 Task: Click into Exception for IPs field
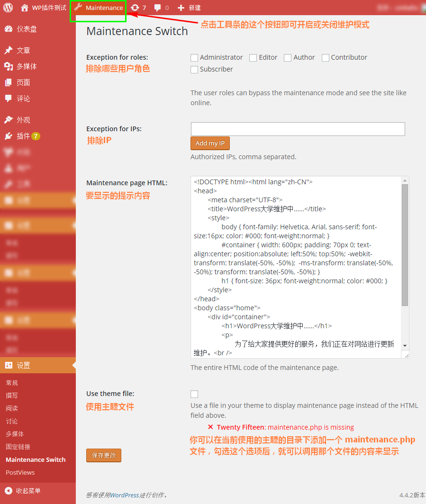pos(298,129)
